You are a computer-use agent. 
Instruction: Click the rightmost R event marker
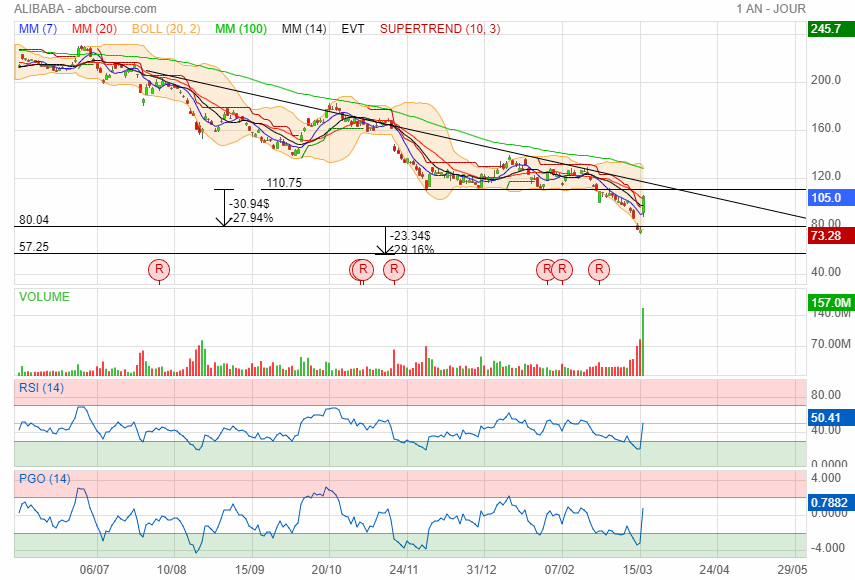pos(599,269)
